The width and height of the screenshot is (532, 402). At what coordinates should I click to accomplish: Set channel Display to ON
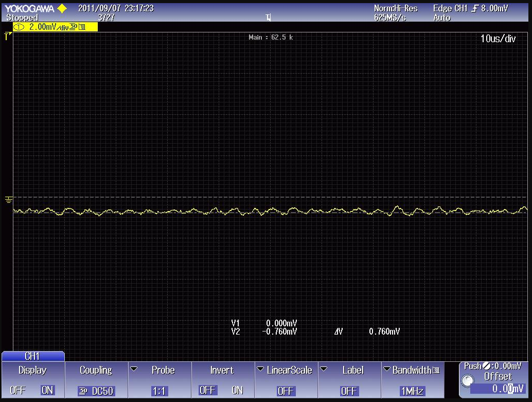pos(47,391)
